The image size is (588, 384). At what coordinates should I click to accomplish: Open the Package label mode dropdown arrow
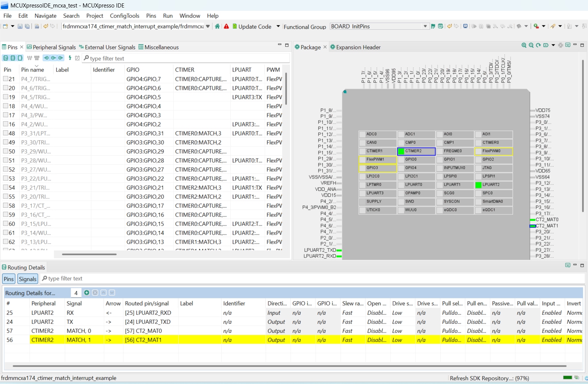click(x=553, y=45)
